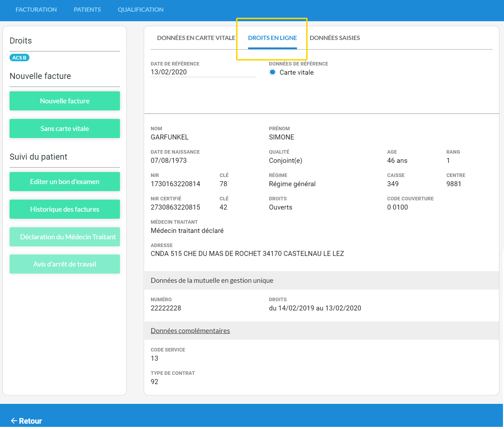
Task: Click the Date de référence field
Action: tap(203, 72)
